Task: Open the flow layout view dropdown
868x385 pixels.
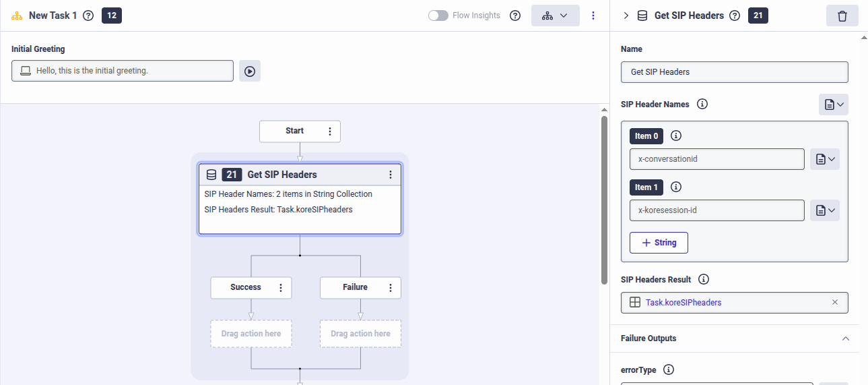Action: [x=555, y=16]
